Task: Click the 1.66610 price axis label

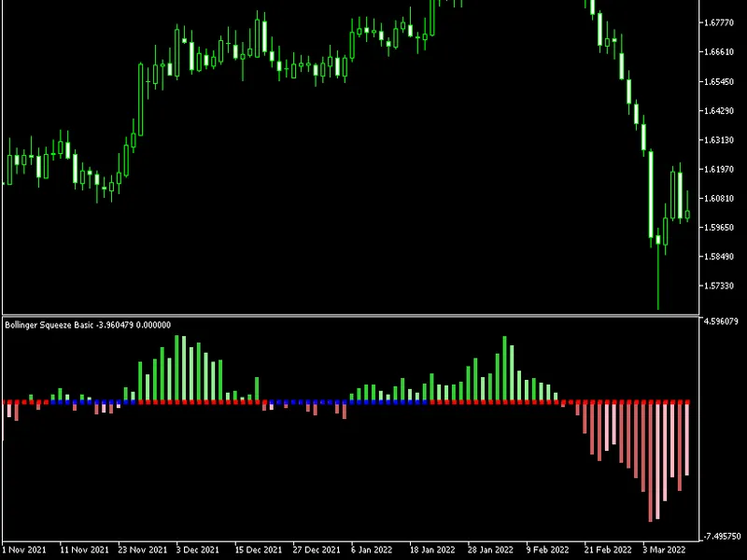Action: [x=719, y=52]
